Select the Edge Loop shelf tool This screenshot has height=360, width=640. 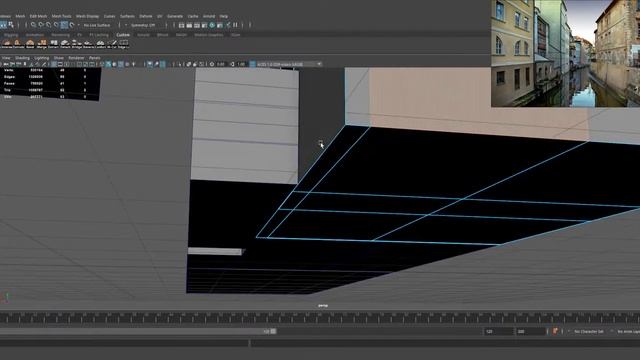point(123,44)
